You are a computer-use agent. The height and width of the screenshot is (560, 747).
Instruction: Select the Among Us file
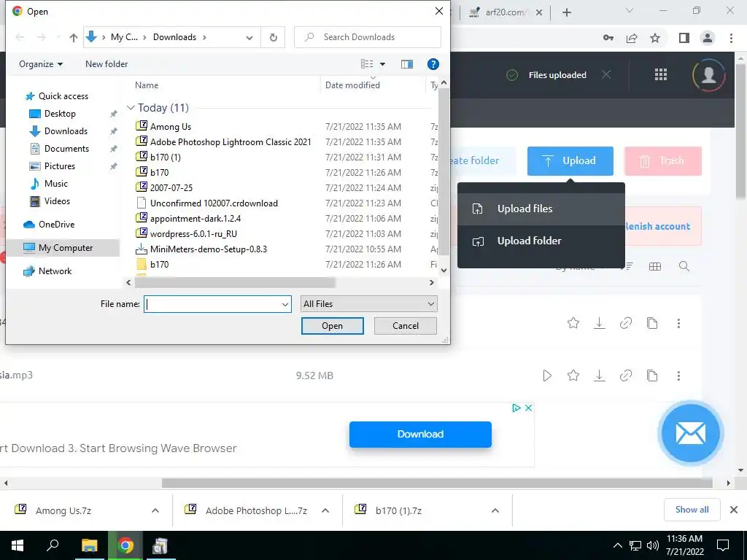point(170,127)
